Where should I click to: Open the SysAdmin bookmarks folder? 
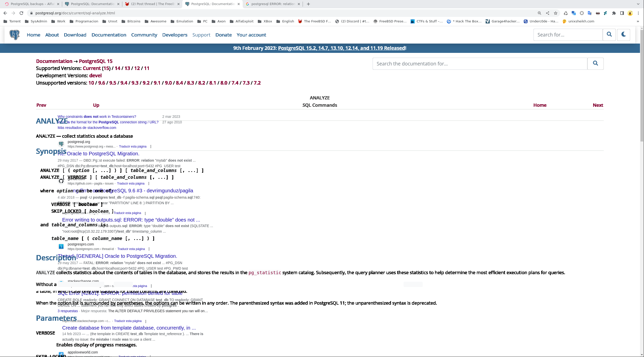[36, 21]
